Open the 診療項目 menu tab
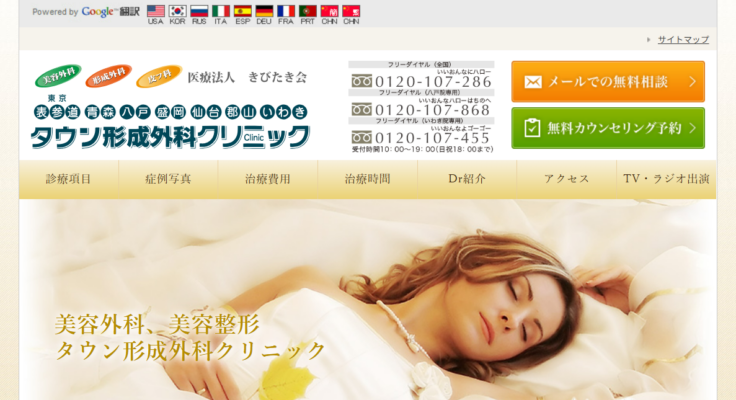 click(69, 179)
